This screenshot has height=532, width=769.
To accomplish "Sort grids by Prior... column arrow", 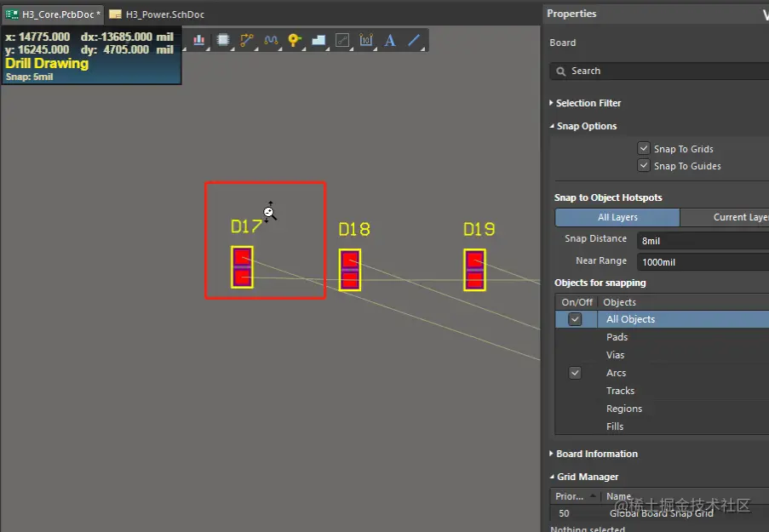I will tap(593, 496).
